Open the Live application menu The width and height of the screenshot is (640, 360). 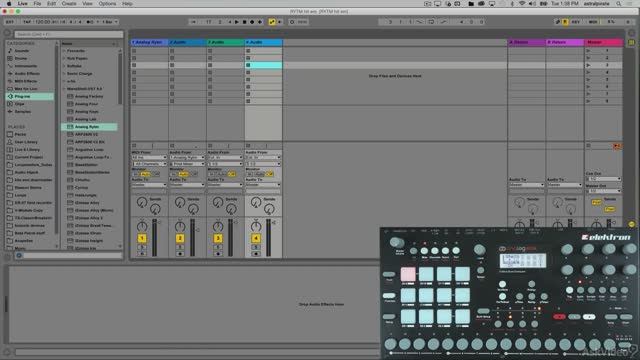tap(22, 4)
